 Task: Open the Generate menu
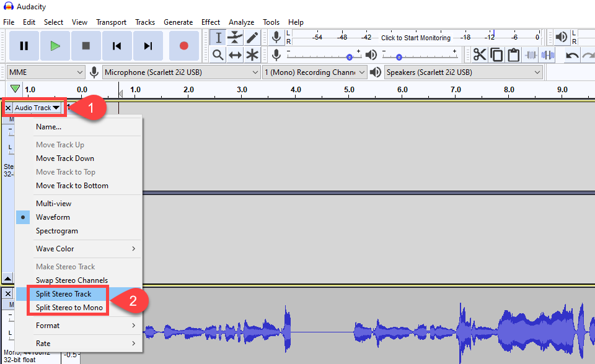click(x=178, y=22)
